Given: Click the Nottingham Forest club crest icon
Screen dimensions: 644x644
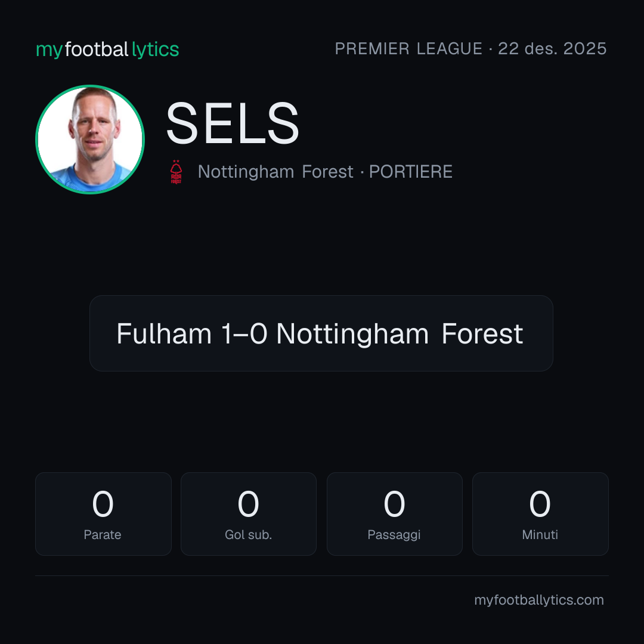Looking at the screenshot, I should 176,172.
